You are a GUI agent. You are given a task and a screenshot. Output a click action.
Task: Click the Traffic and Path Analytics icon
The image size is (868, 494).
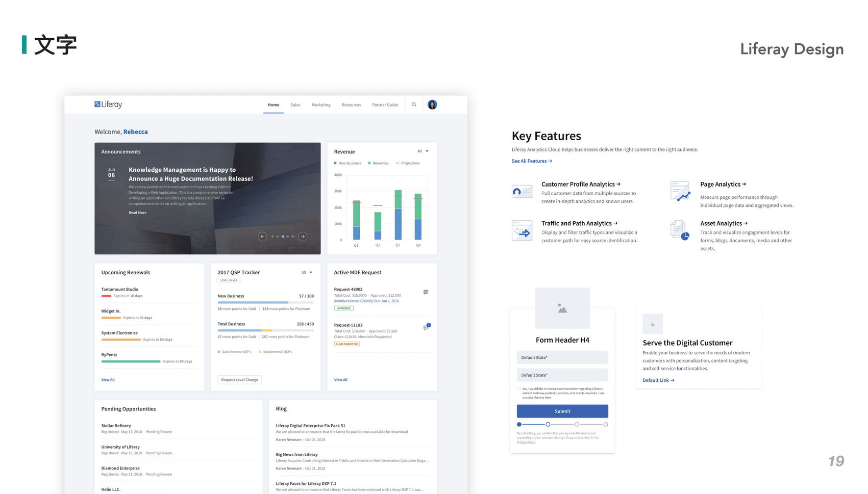click(522, 231)
